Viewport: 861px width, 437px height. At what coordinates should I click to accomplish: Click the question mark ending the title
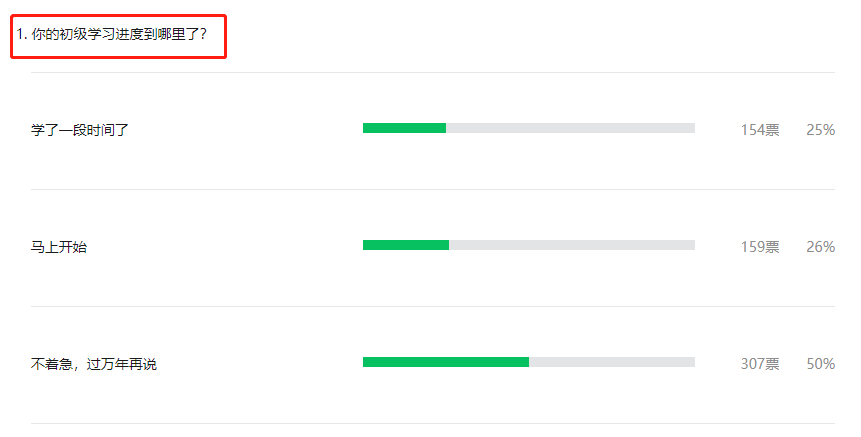[x=203, y=35]
